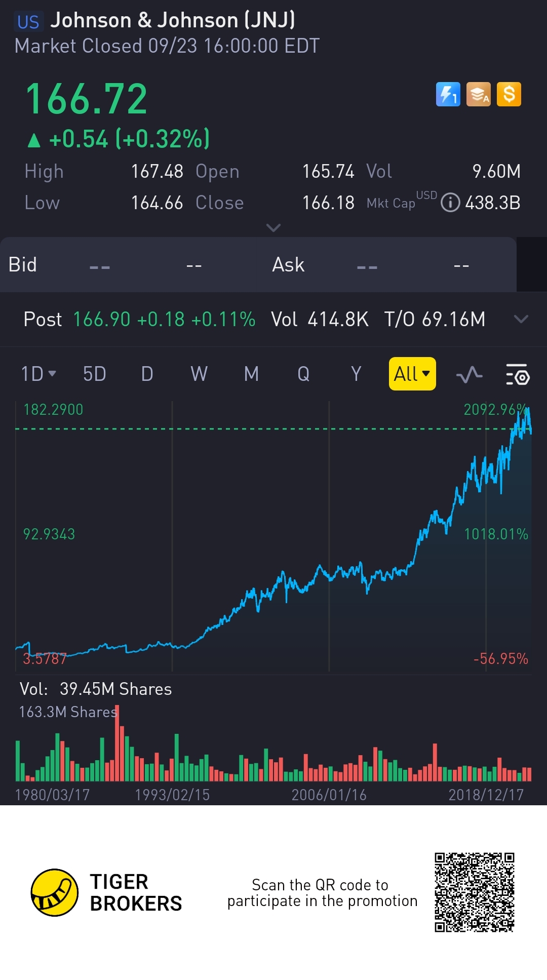Open the chart indicator wave icon
This screenshot has width=547, height=980.
point(469,375)
